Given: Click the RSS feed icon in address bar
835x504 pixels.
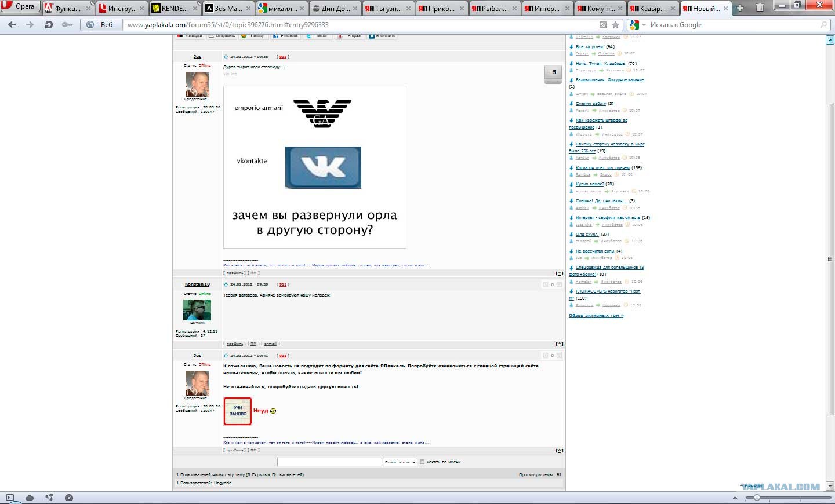Looking at the screenshot, I should coord(603,25).
